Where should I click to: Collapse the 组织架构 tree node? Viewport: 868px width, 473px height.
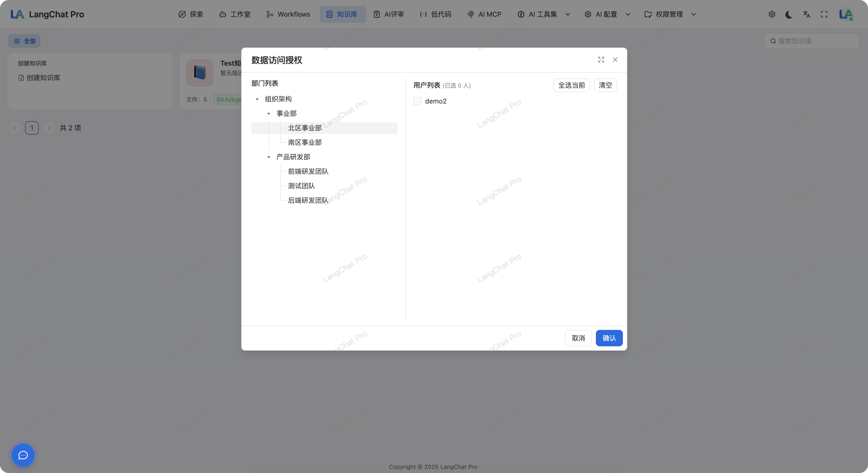(x=257, y=99)
